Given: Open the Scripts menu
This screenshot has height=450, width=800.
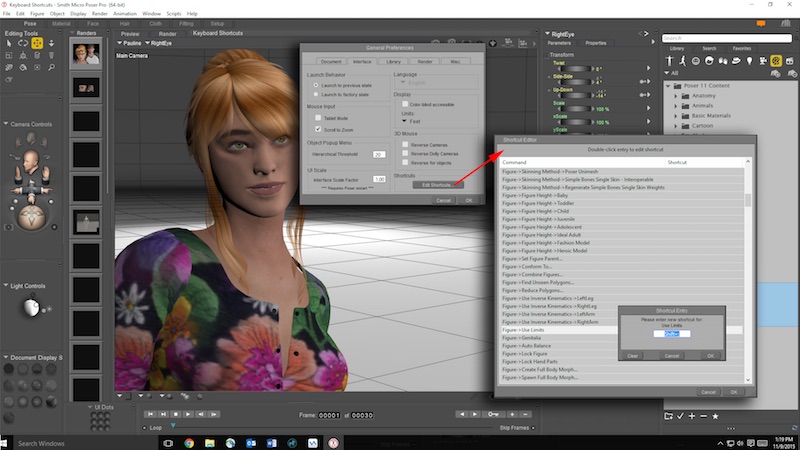Looking at the screenshot, I should 173,14.
